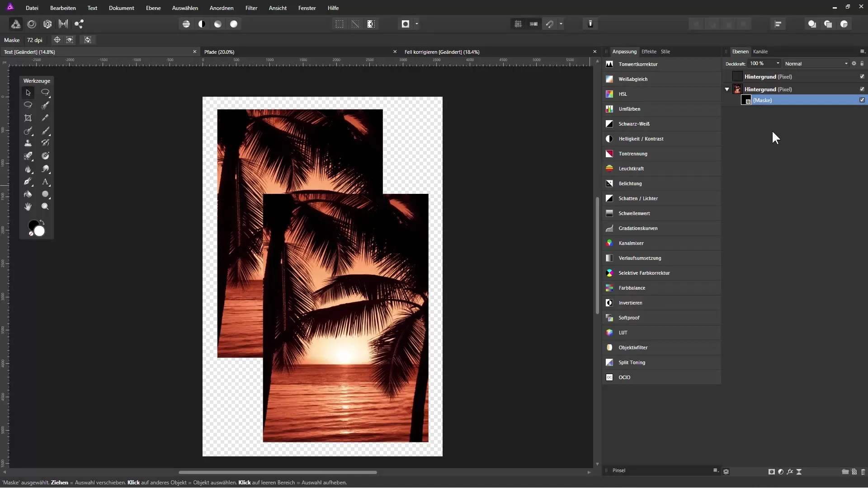Open the Pinsel panel options menu
Viewport: 868px width, 488px height.
pos(716,470)
